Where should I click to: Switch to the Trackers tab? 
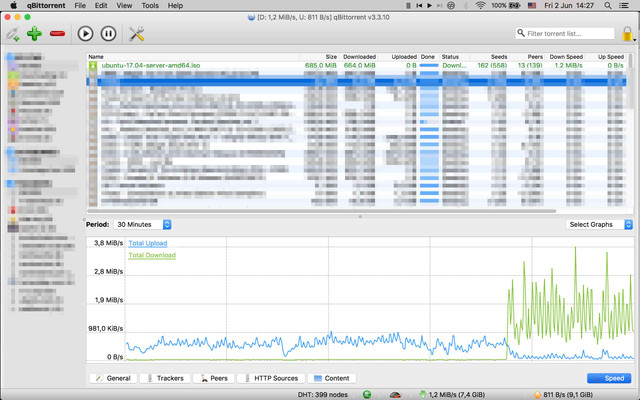pos(165,378)
